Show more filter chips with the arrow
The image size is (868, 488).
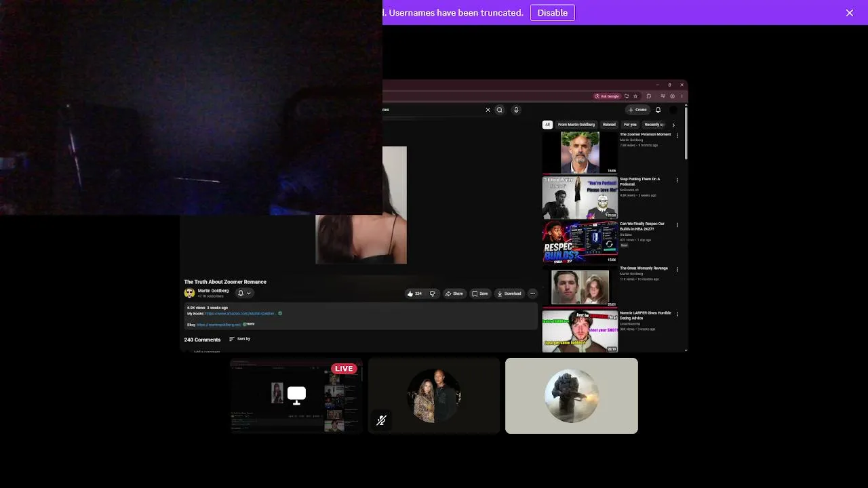tap(673, 125)
